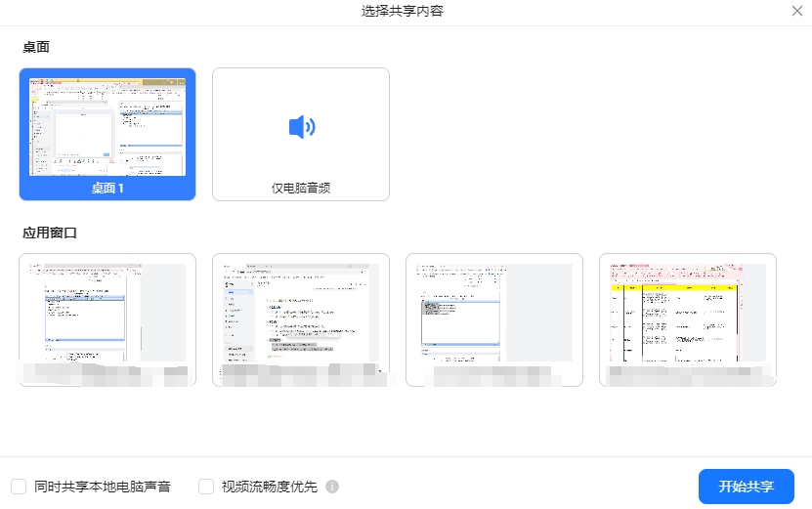The height and width of the screenshot is (509, 812).
Task: Enable the 同时共享本地电脑声音 checkbox
Action: [x=19, y=487]
